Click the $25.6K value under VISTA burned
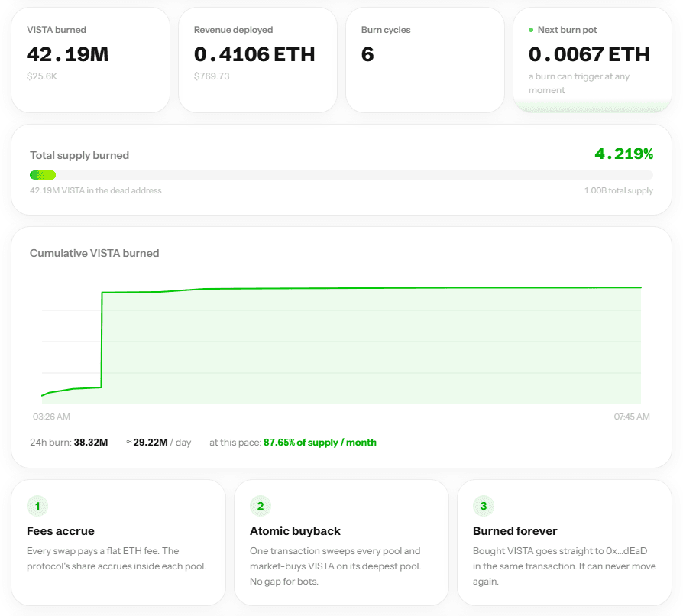This screenshot has height=616, width=683. point(42,76)
